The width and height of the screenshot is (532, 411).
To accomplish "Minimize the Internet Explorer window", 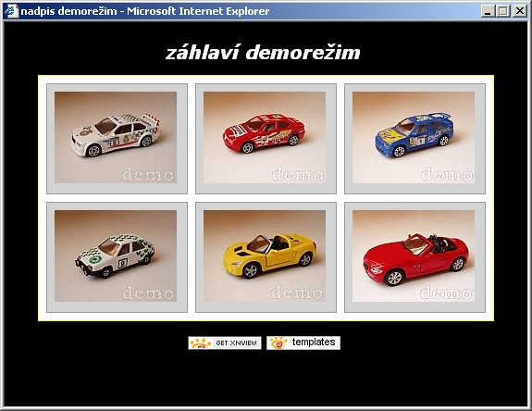I will click(x=488, y=11).
